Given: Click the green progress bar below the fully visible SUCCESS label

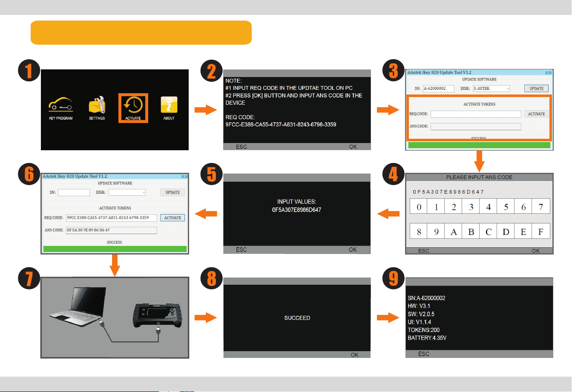Looking at the screenshot, I should pos(115,249).
